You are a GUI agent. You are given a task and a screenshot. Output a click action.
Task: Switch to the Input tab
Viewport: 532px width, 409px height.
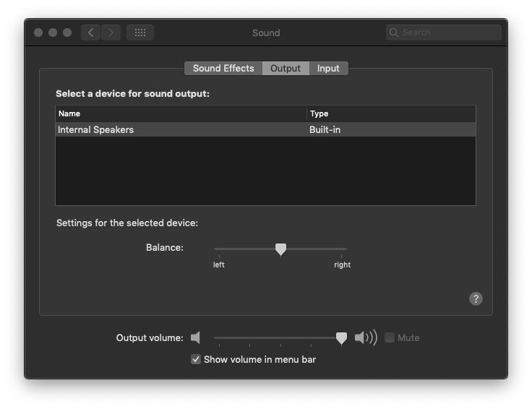tap(328, 68)
